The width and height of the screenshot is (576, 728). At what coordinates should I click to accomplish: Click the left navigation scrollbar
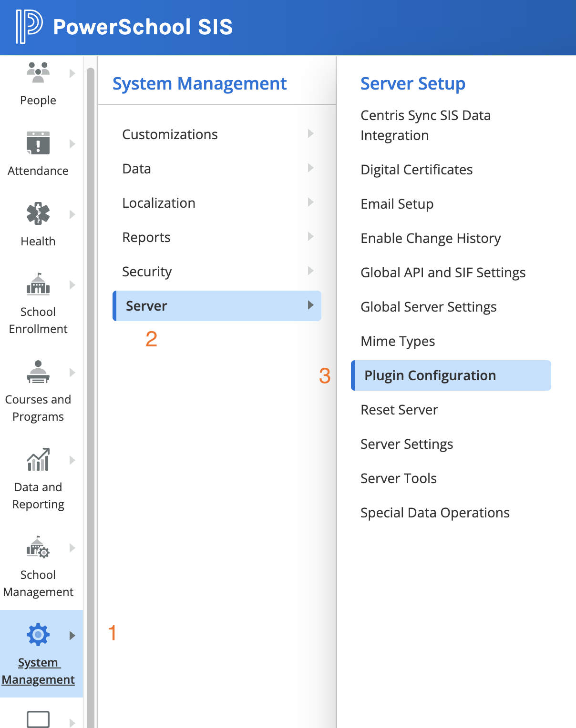(91, 397)
